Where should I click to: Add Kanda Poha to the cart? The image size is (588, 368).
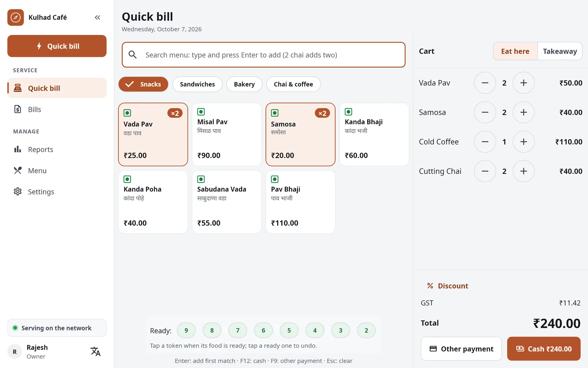click(x=153, y=202)
